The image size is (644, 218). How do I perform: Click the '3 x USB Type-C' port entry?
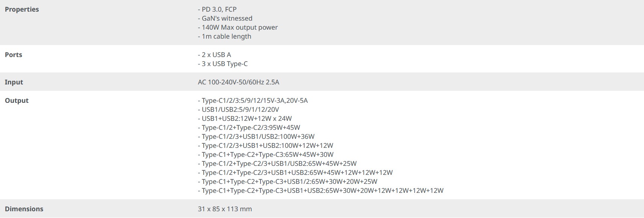223,64
